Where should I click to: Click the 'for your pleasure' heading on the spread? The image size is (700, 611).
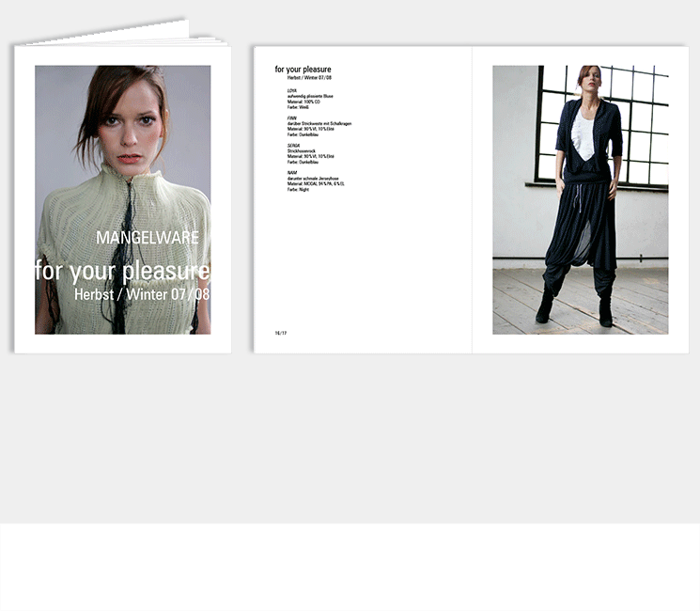303,70
